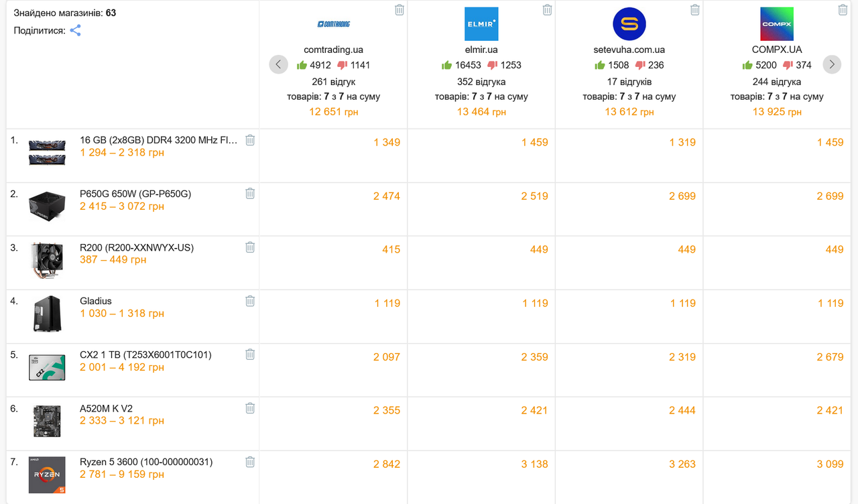The height and width of the screenshot is (504, 858).
Task: Open the elmir.ua store name link
Action: pos(481,50)
